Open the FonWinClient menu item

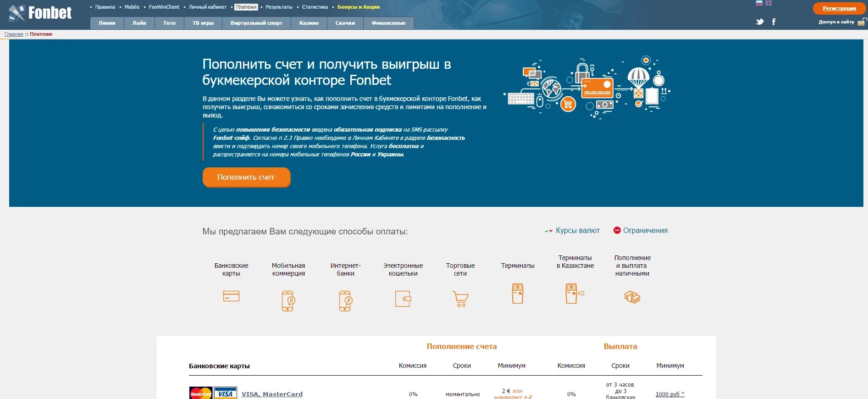[x=164, y=7]
